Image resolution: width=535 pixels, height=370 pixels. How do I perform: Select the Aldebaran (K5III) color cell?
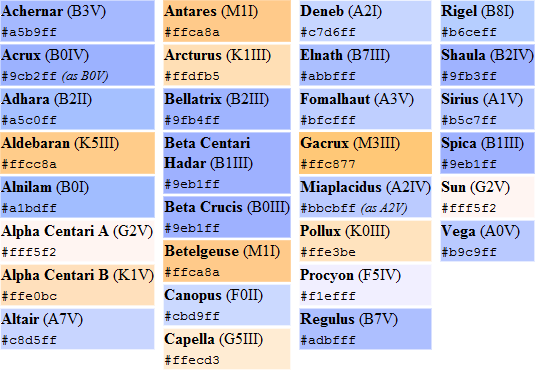(x=77, y=153)
